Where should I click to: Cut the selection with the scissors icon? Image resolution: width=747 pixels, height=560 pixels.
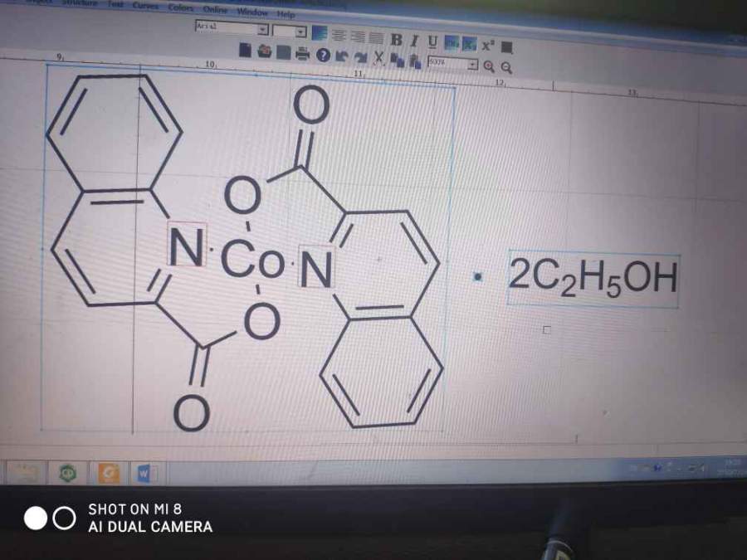pyautogui.click(x=379, y=59)
